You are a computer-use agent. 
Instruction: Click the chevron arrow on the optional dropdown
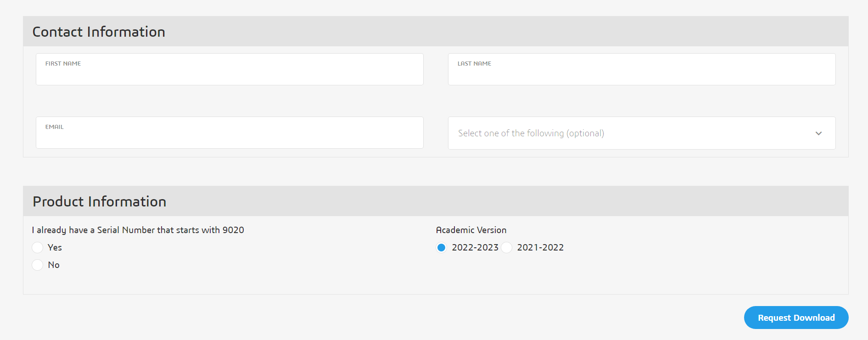point(818,134)
